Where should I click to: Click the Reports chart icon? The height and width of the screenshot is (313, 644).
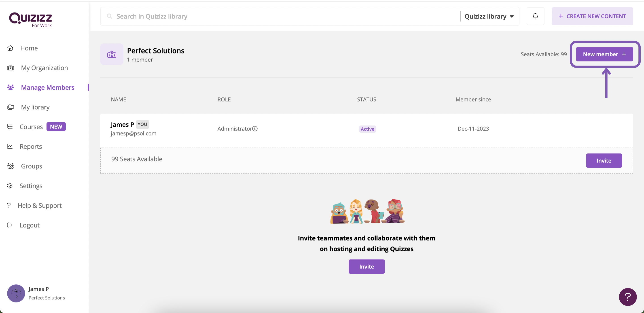point(10,146)
